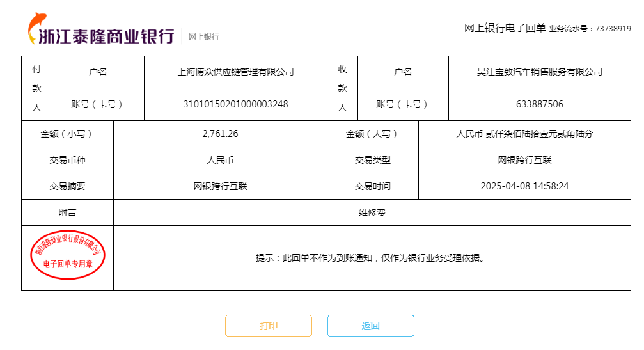Click the 交易摘要 value 网银跨行互联

220,186
